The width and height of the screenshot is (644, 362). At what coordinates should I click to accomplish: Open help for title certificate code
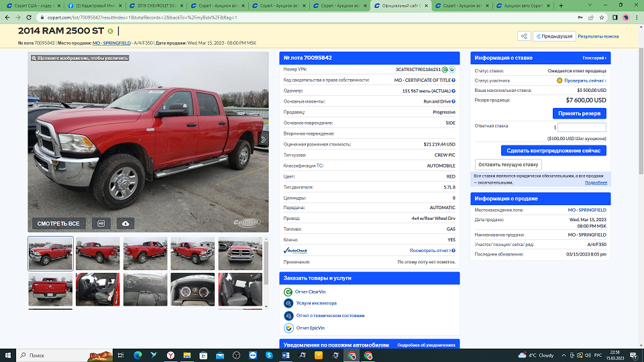[x=453, y=80]
